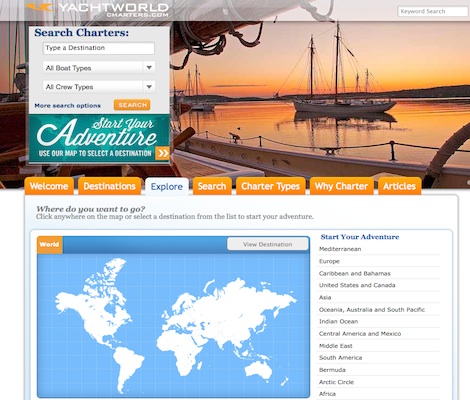Open the Articles tab
470x400 pixels.
point(399,186)
